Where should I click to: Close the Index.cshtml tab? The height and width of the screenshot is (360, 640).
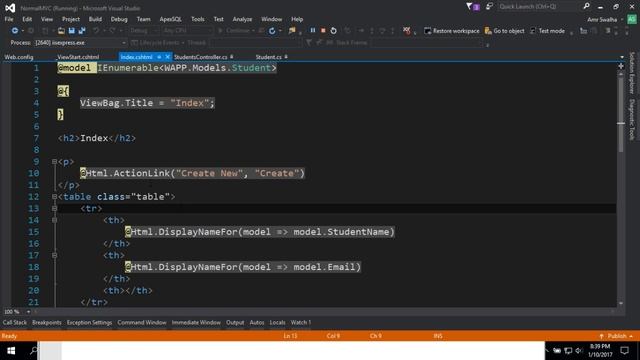coord(167,57)
